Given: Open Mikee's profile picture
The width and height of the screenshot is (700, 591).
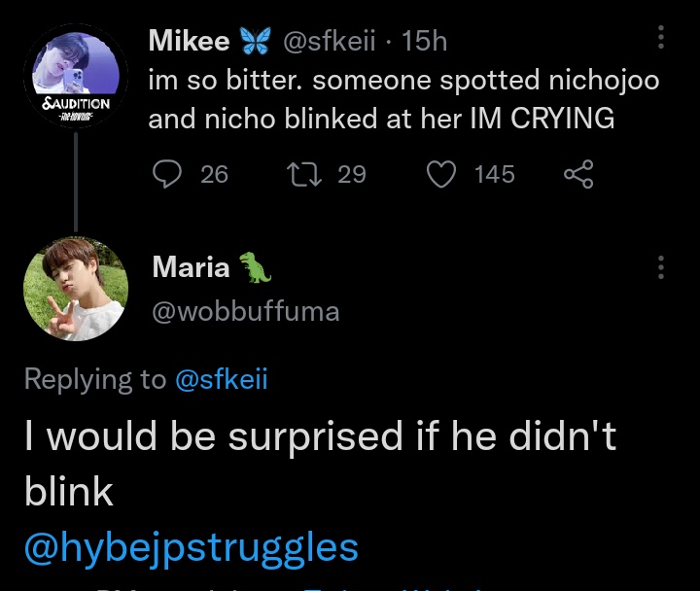Looking at the screenshot, I should [76, 76].
